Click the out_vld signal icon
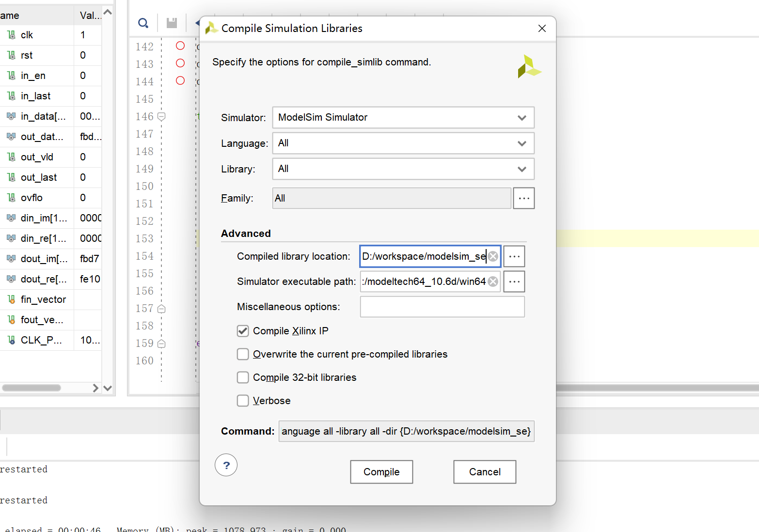 [x=11, y=157]
